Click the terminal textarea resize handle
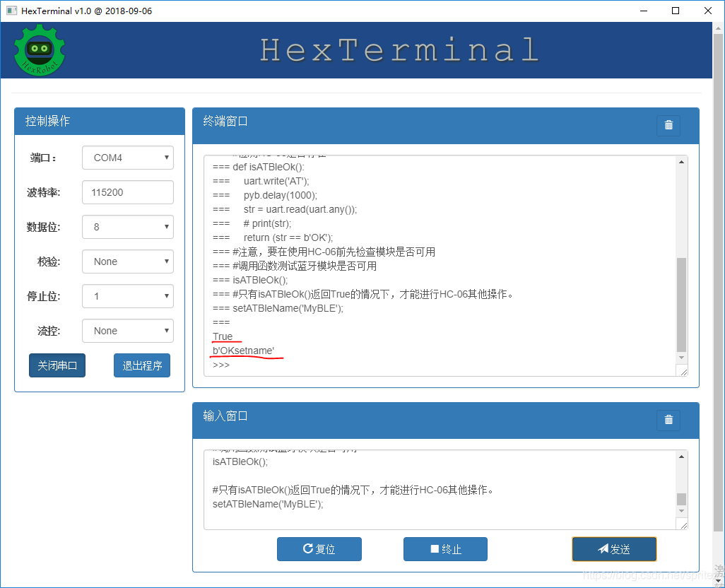The image size is (725, 588). tap(683, 371)
